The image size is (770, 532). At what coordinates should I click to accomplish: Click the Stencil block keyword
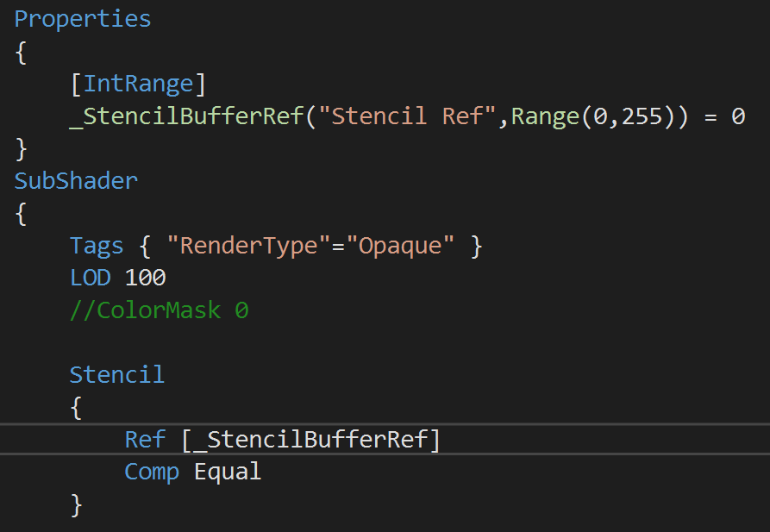pos(117,374)
